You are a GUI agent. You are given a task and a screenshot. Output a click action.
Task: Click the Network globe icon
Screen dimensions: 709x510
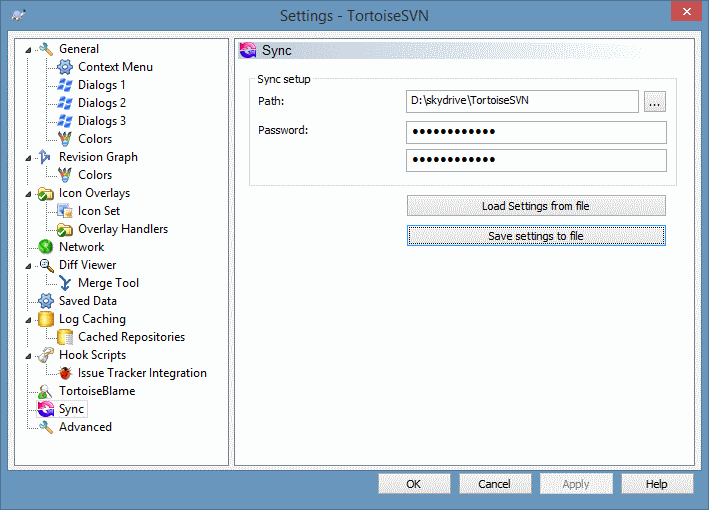46,247
